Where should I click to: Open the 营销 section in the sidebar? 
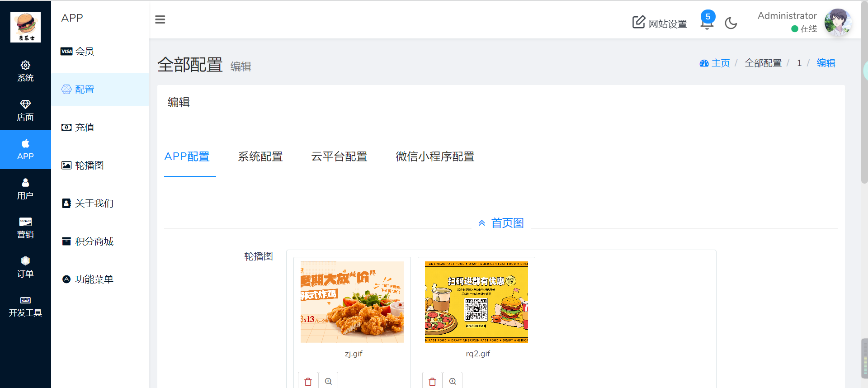click(25, 228)
